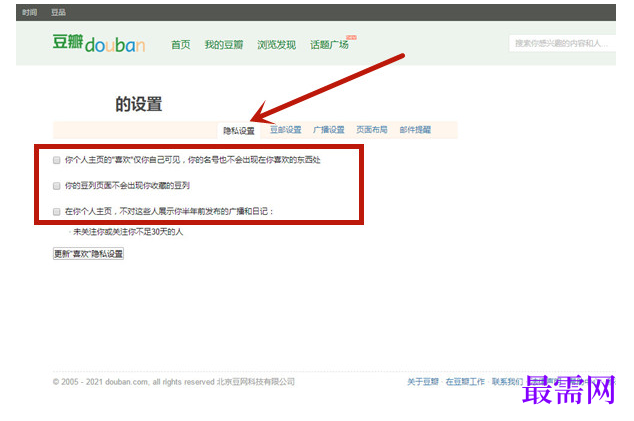The height and width of the screenshot is (421, 634).
Task: Click the 联系我们 footer link
Action: pyautogui.click(x=507, y=382)
